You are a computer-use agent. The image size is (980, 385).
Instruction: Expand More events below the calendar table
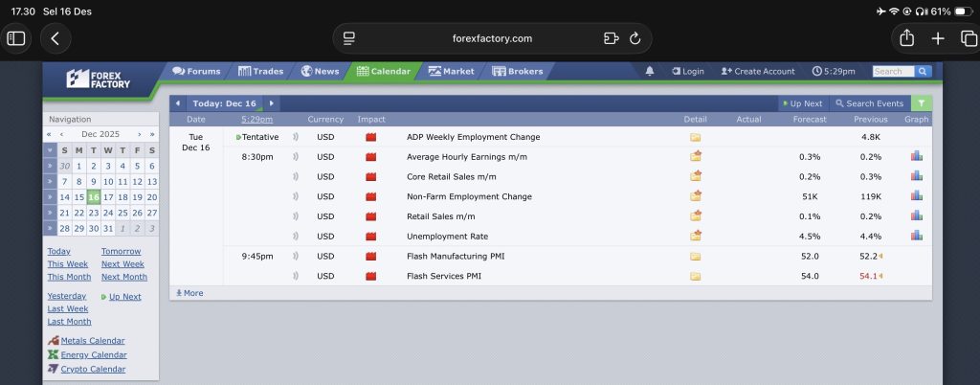pyautogui.click(x=189, y=293)
